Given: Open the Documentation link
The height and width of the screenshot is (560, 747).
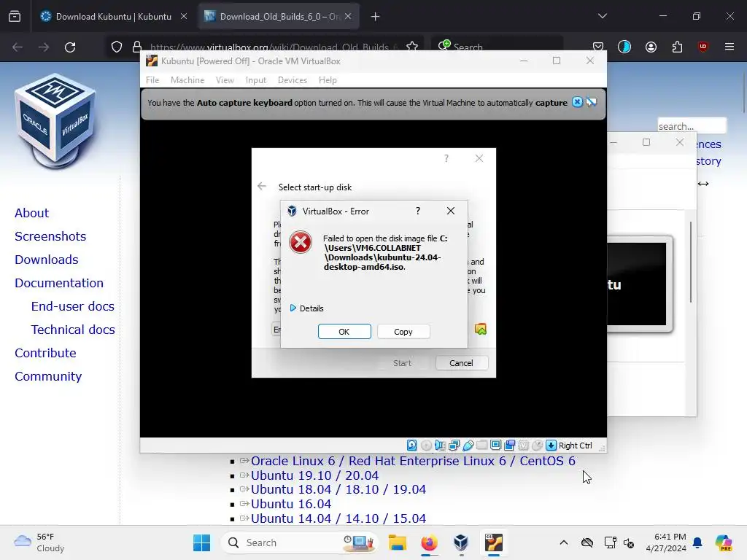Looking at the screenshot, I should 59,283.
